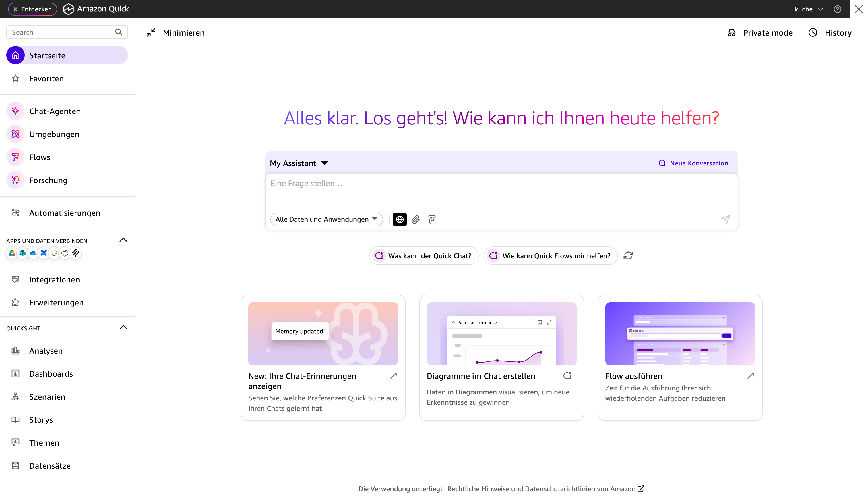
Task: Open Chat-Agenten from sidebar
Action: (55, 111)
